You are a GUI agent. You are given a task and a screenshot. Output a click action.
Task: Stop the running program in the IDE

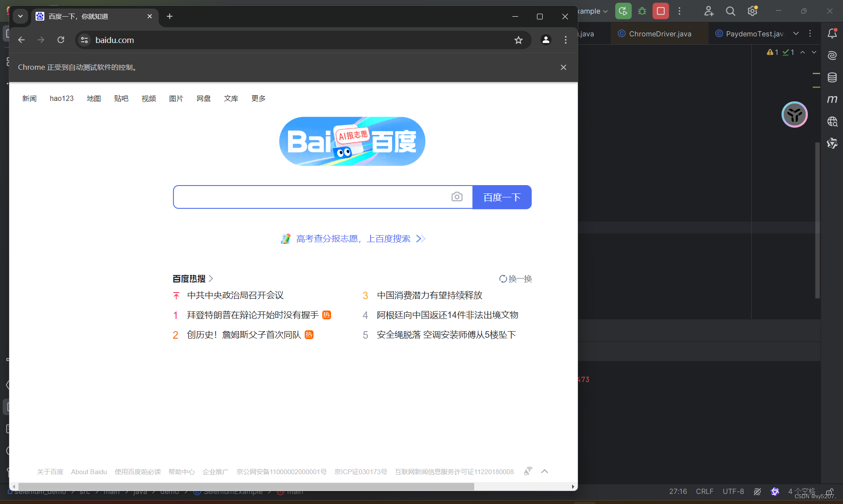point(660,11)
